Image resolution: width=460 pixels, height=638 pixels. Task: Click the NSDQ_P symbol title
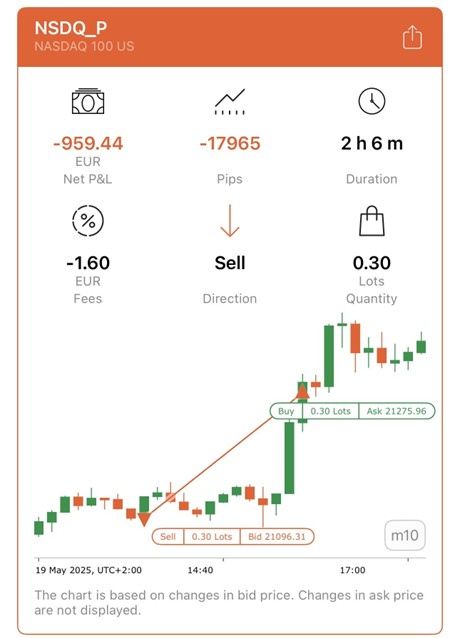pyautogui.click(x=71, y=28)
